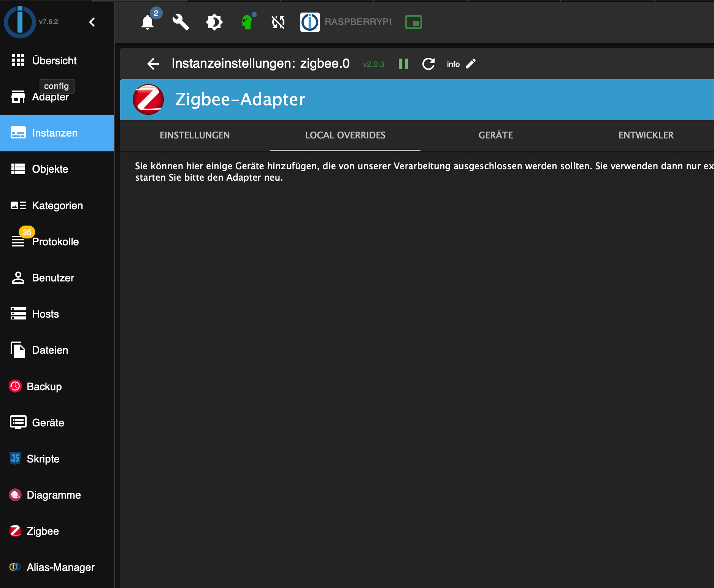
Task: Open the Entwickler tab
Action: [646, 135]
